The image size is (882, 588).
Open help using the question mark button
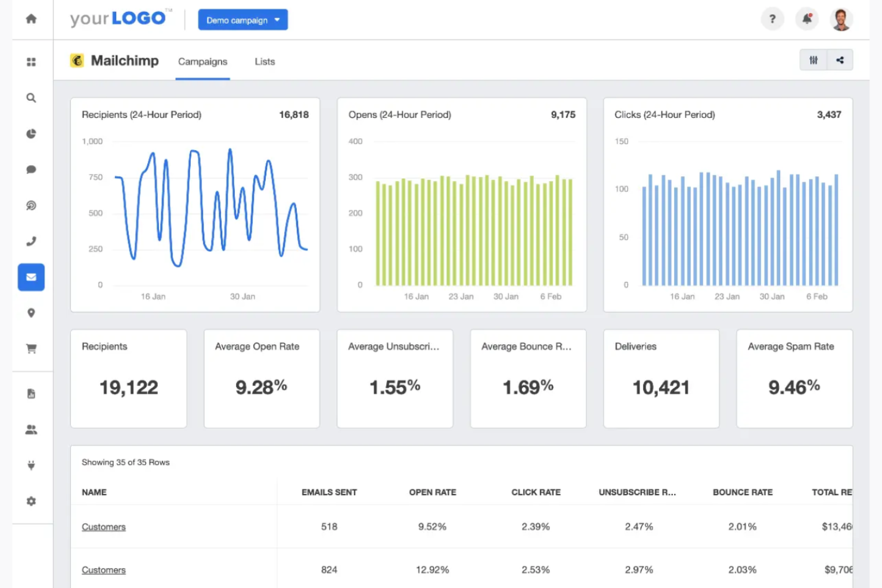[773, 19]
